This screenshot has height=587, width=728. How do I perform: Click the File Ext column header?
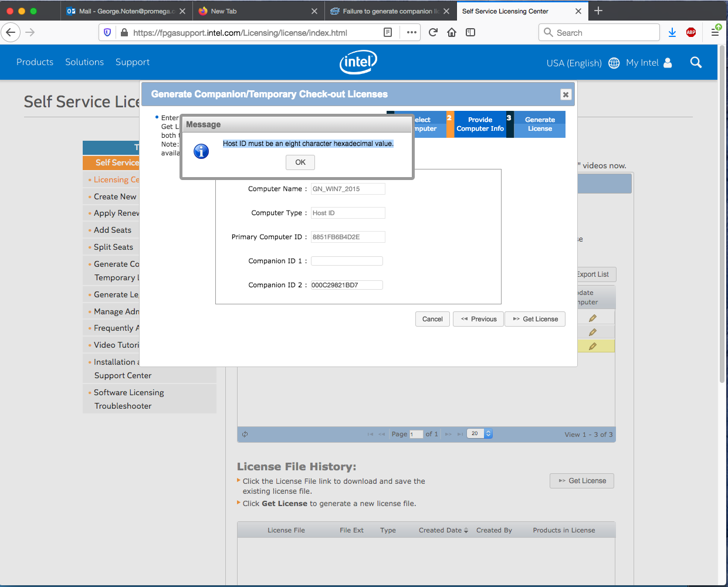[x=351, y=530]
